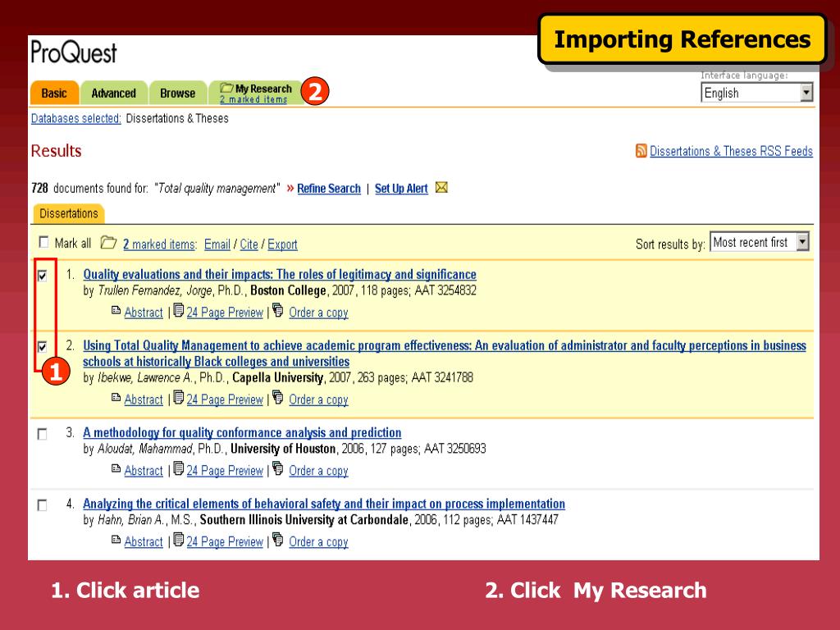Click page preview icon for result 3
840x630 pixels.
click(178, 468)
